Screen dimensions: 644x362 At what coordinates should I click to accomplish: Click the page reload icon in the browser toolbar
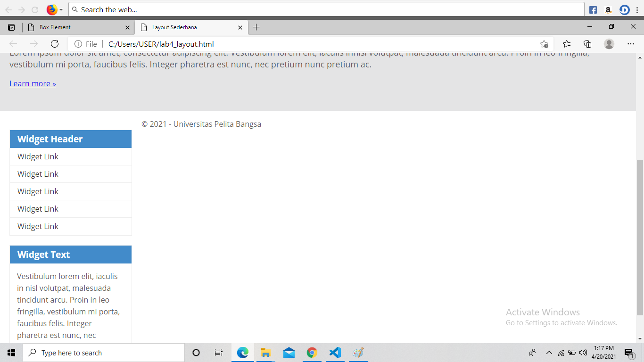[54, 43]
